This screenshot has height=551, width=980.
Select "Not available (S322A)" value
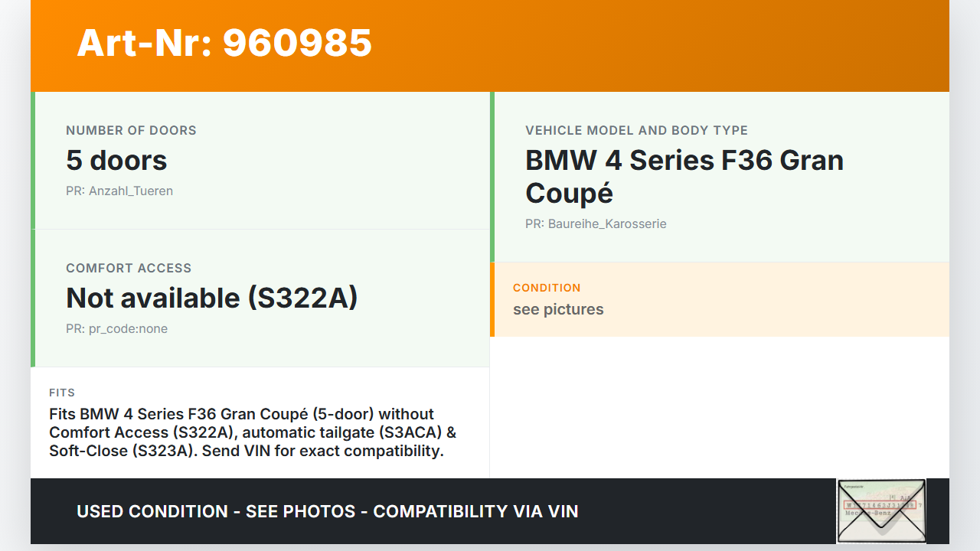[212, 298]
